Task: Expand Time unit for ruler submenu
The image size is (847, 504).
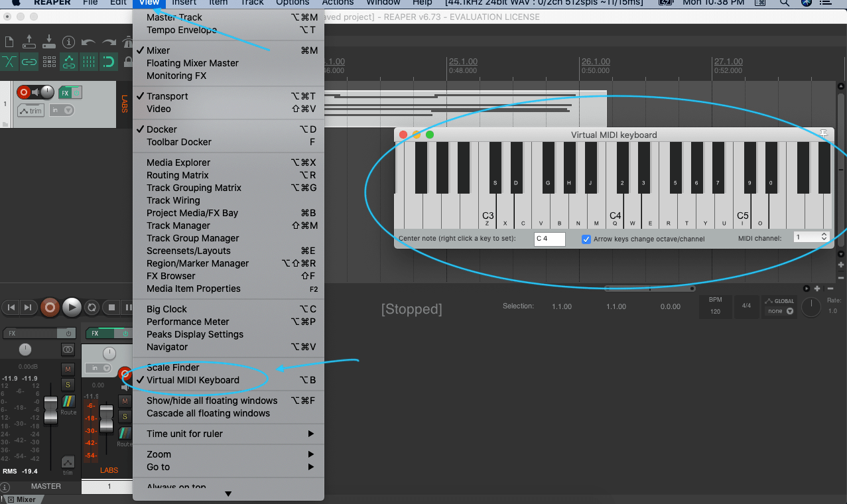Action: click(x=228, y=434)
